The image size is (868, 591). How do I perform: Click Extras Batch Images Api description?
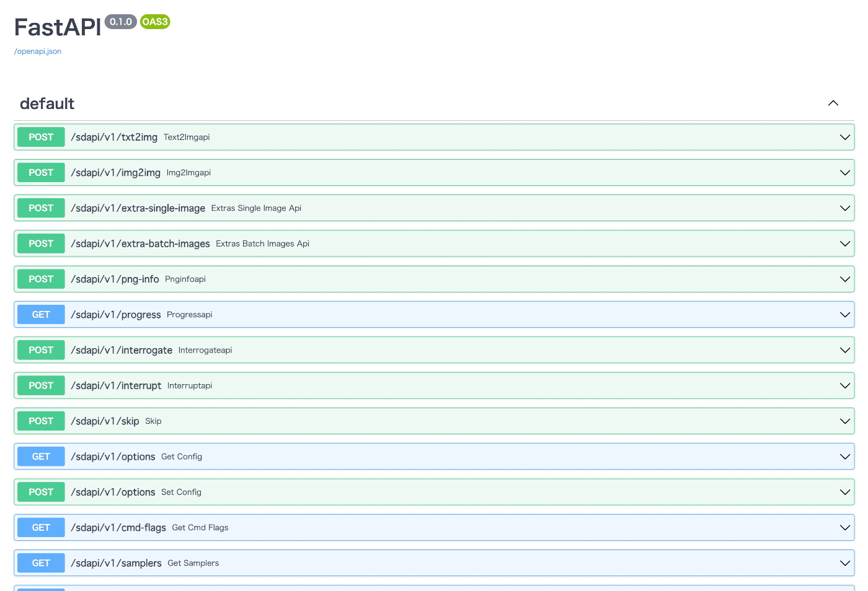pos(263,243)
